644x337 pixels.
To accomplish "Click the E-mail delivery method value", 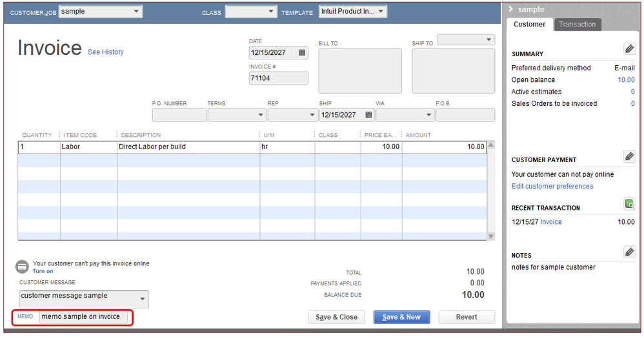I will point(624,68).
